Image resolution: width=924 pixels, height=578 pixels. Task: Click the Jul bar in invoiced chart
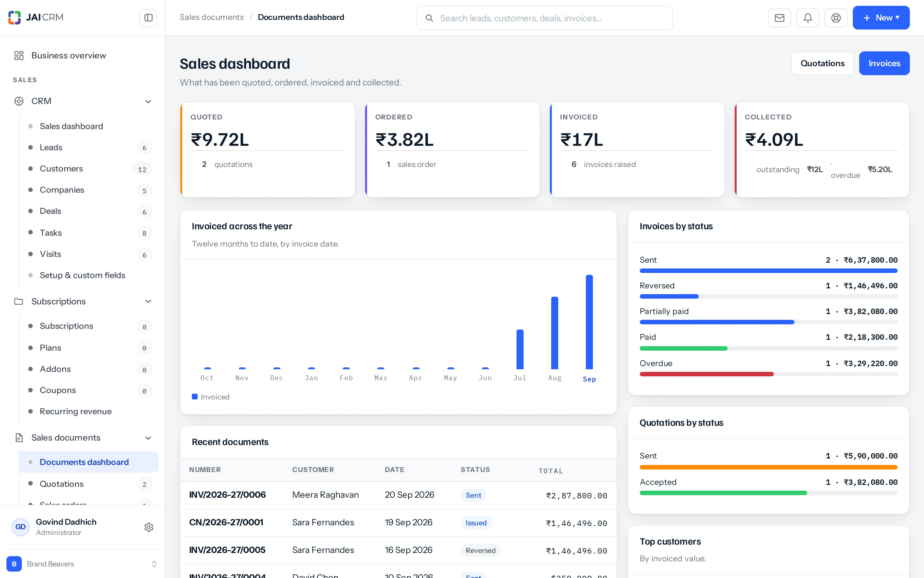coord(520,349)
